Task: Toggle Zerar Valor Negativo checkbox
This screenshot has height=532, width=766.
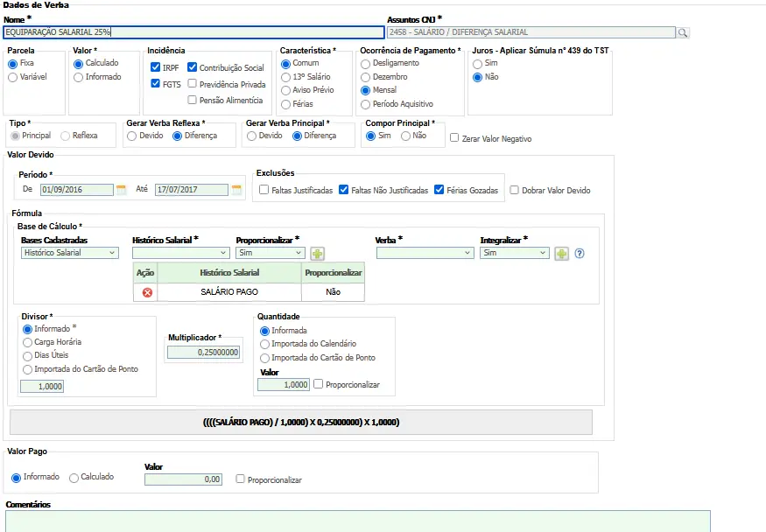Action: [x=454, y=138]
